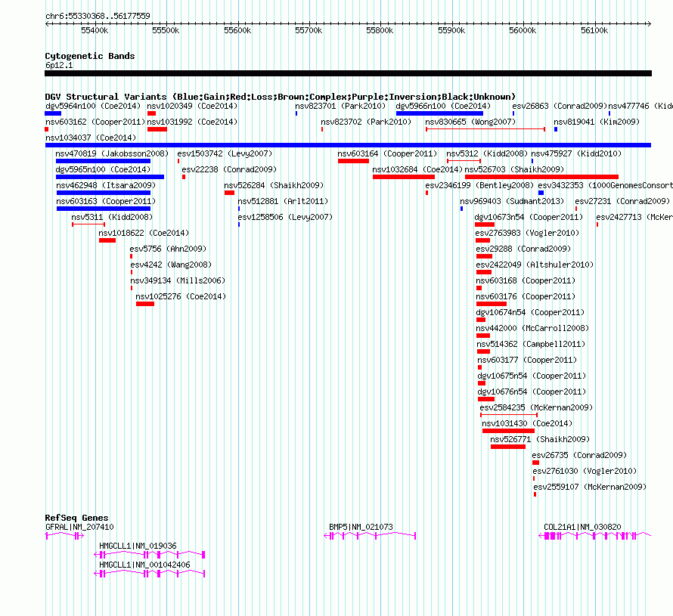This screenshot has width=673, height=616.
Task: Select nsv526771 (Shaikh2009) label
Action: click(540, 439)
